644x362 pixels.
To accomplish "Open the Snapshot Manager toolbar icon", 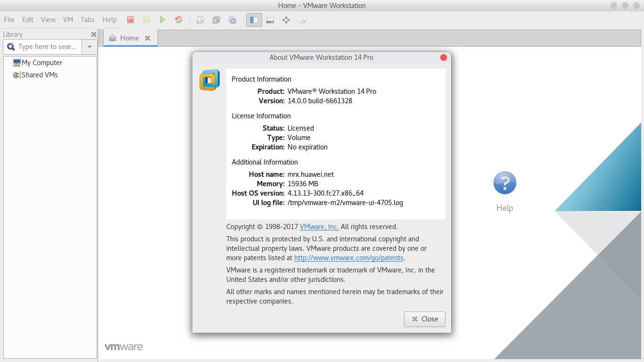I will 232,20.
